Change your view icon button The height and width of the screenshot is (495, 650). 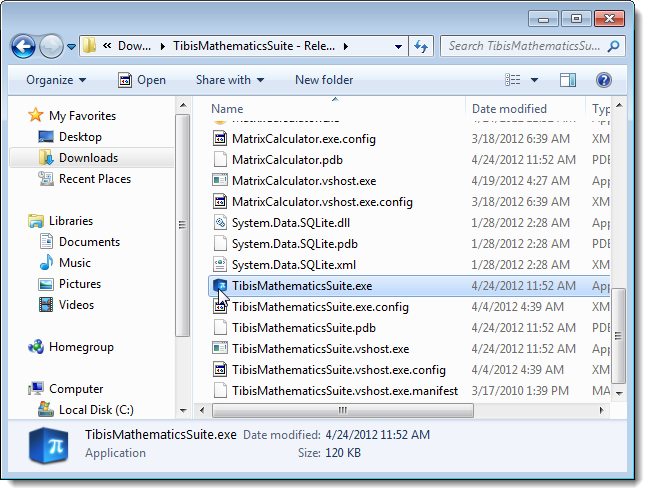tap(513, 80)
